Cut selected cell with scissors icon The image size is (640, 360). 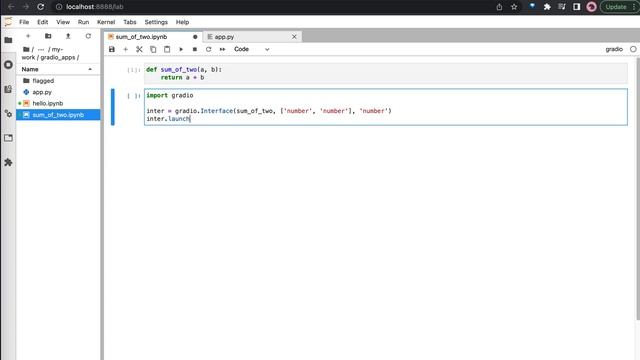click(x=139, y=49)
